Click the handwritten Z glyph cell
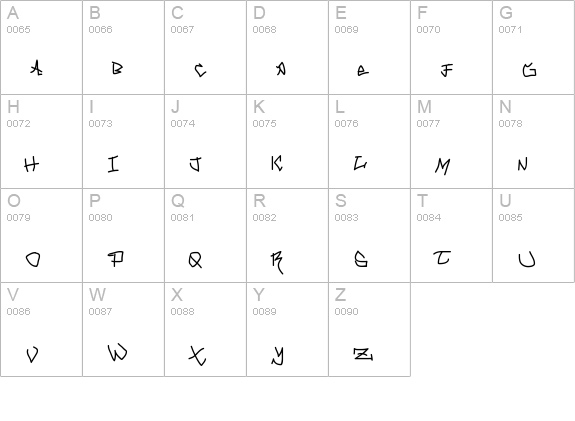The height and width of the screenshot is (421, 575). 370,329
